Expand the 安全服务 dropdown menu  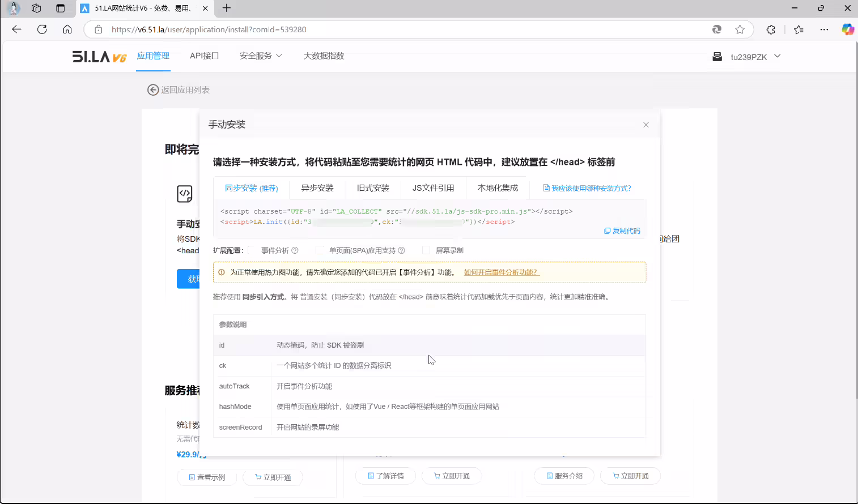pos(261,56)
